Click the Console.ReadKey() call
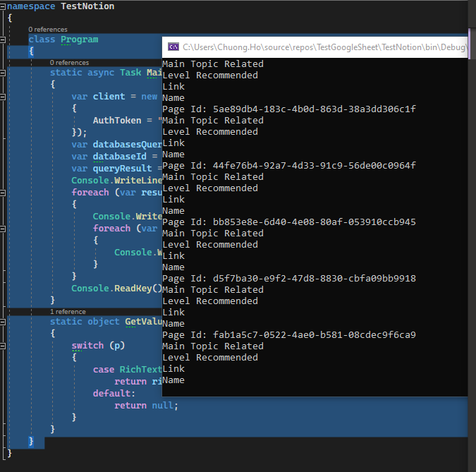Image resolution: width=476 pixels, height=472 pixels. tap(117, 289)
